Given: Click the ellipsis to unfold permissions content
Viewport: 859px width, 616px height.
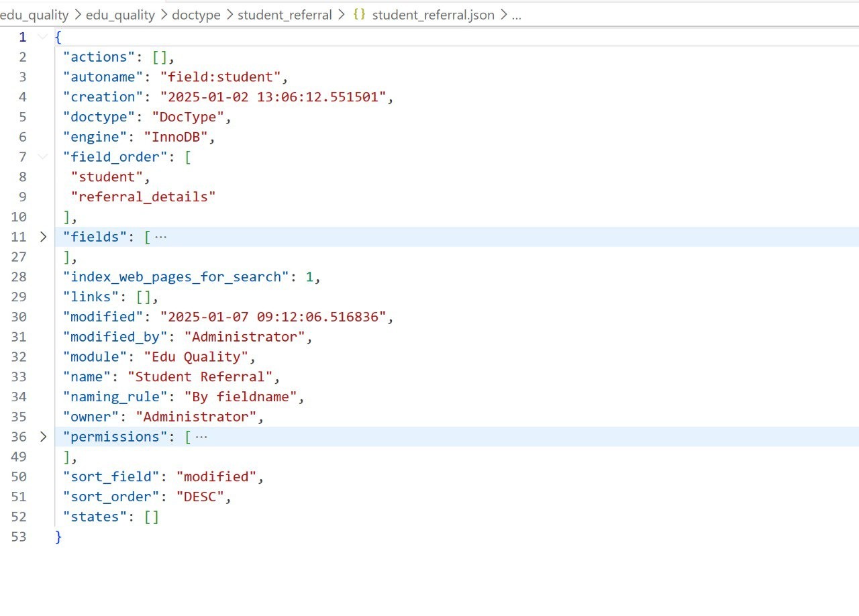Looking at the screenshot, I should (202, 436).
